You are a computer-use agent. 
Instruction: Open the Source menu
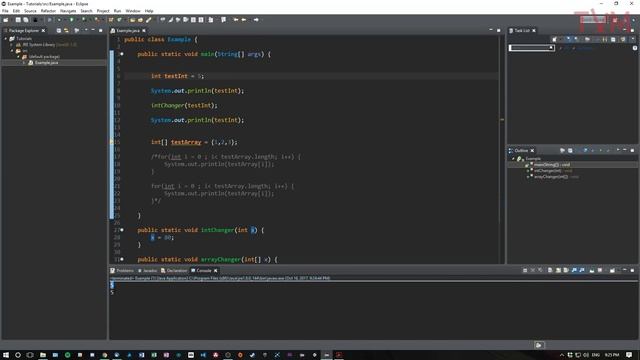tap(30, 11)
